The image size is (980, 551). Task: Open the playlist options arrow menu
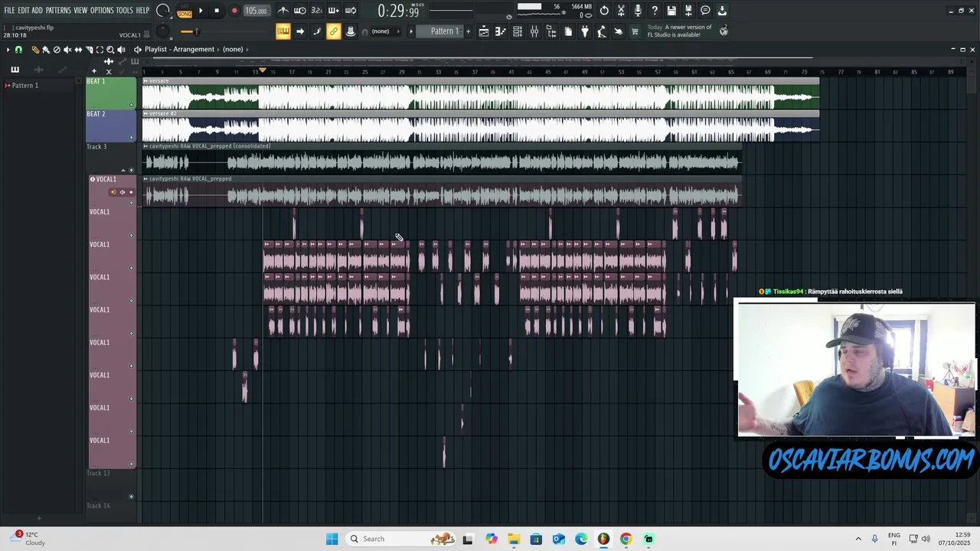click(x=8, y=50)
